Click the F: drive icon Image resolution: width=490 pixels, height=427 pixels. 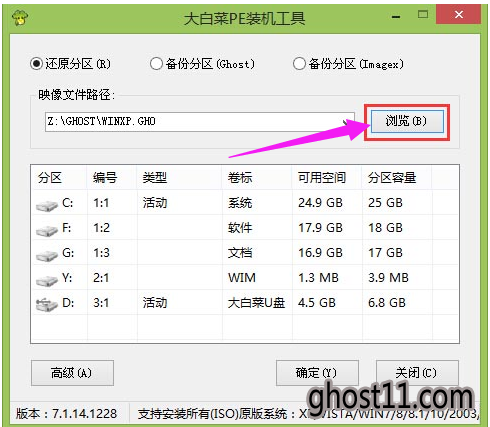point(47,230)
